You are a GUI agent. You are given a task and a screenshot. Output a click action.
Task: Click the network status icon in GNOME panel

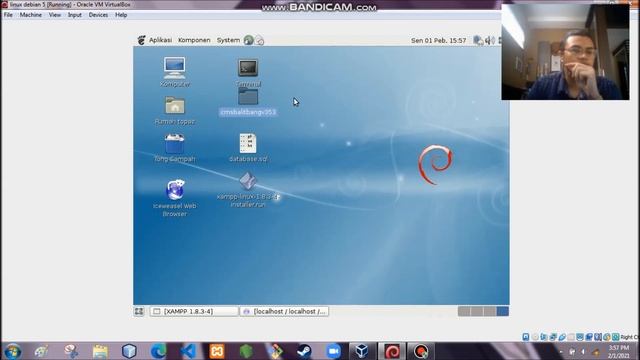[x=478, y=40]
